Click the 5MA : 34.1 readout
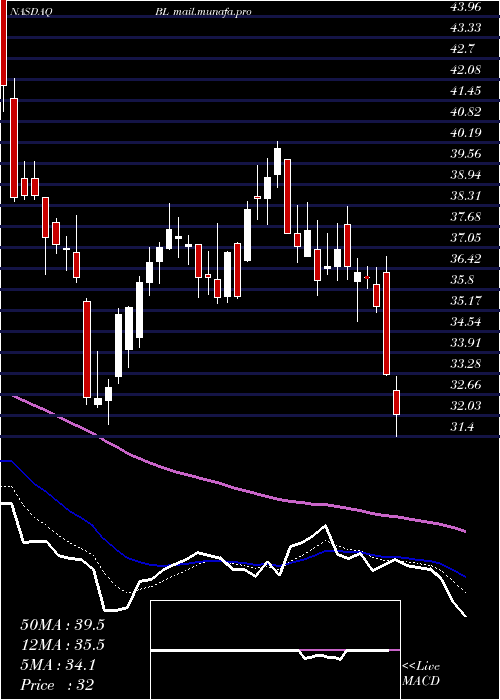Image resolution: width=500 pixels, height=700 pixels. (58, 666)
